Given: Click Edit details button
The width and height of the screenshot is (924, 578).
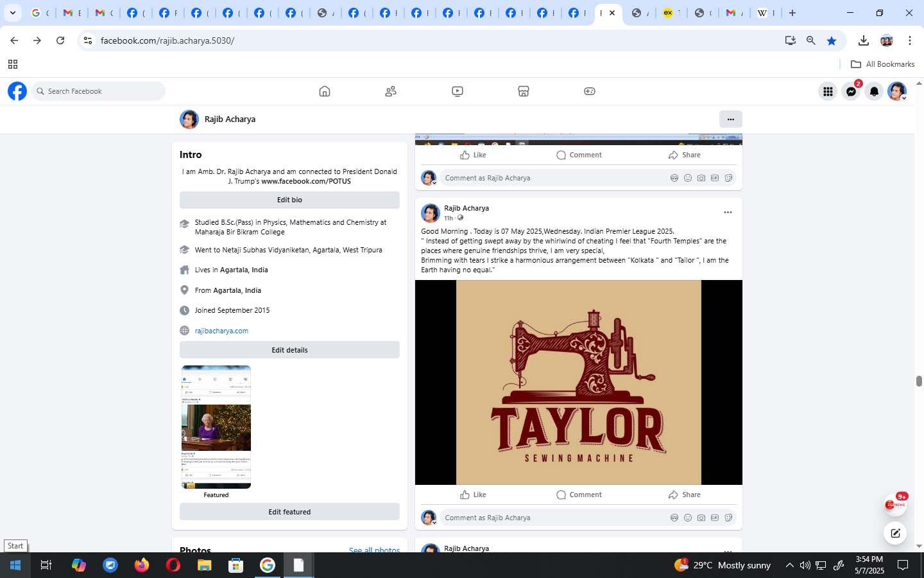Looking at the screenshot, I should click(x=289, y=350).
